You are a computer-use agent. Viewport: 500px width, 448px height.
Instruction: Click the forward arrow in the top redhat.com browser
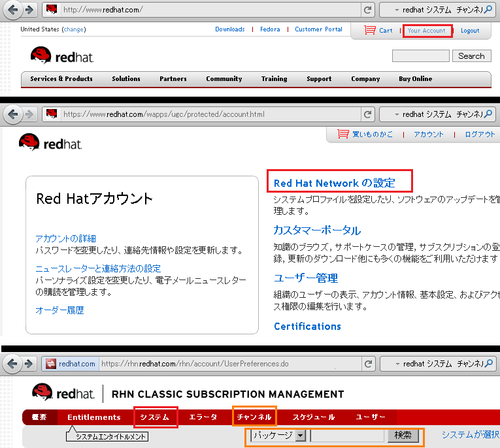(x=29, y=10)
